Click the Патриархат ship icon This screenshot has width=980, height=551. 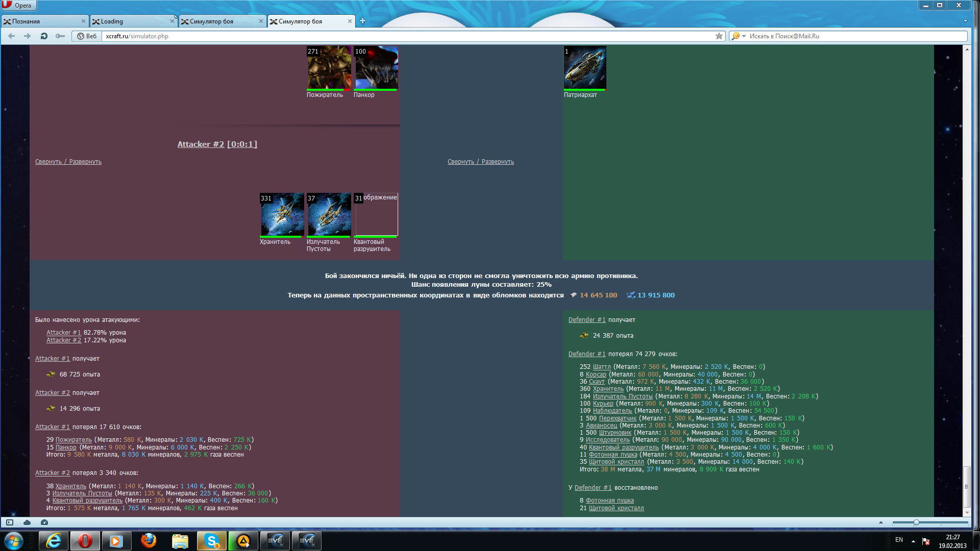tap(585, 68)
